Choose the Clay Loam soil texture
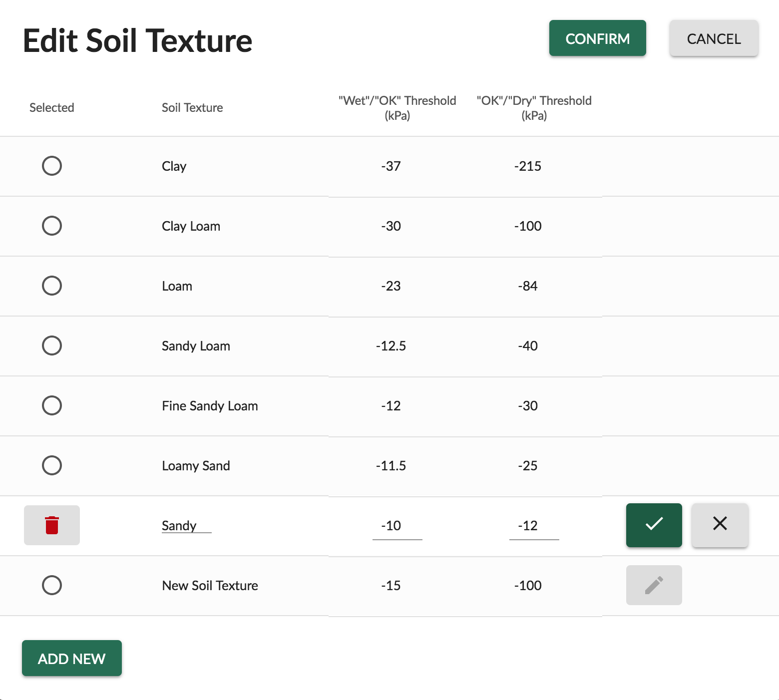779x700 pixels. 52,226
